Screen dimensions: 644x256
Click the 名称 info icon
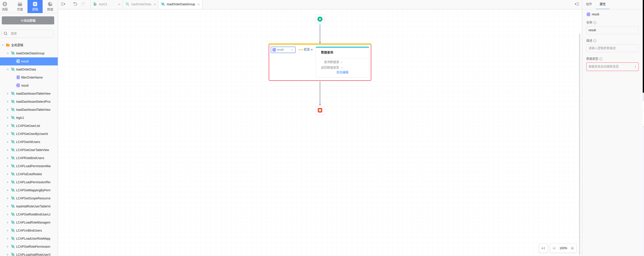tap(595, 23)
